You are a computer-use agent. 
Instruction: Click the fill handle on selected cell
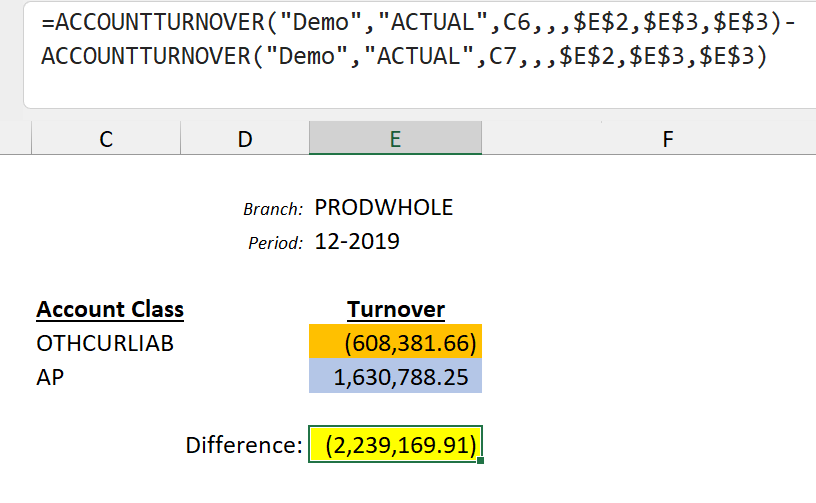coord(480,460)
